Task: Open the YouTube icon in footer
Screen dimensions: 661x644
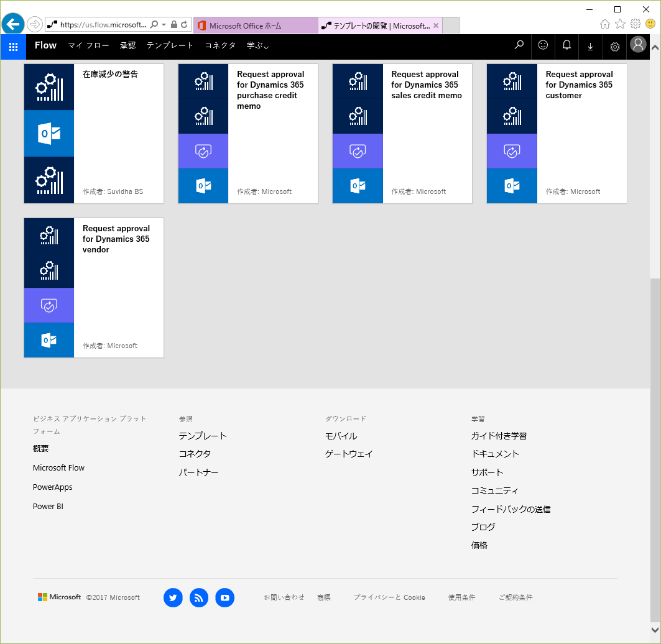Action: [224, 597]
